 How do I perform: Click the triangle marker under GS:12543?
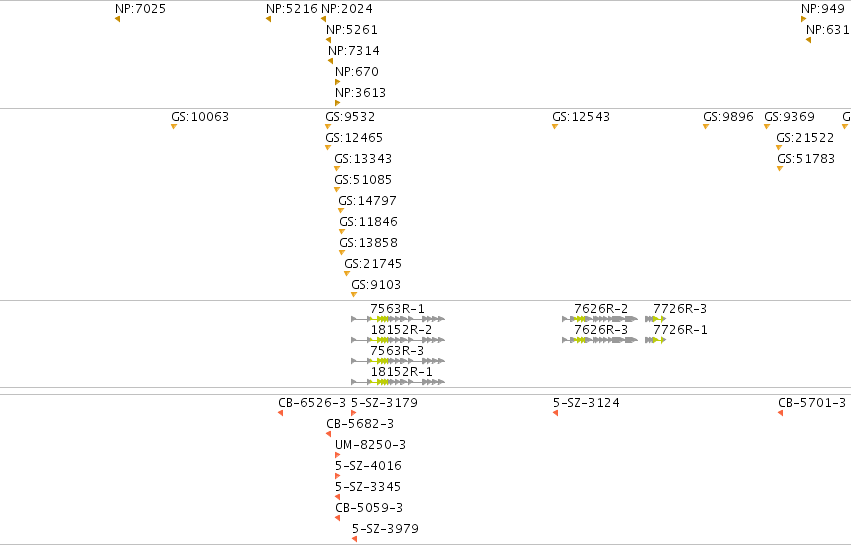555,127
